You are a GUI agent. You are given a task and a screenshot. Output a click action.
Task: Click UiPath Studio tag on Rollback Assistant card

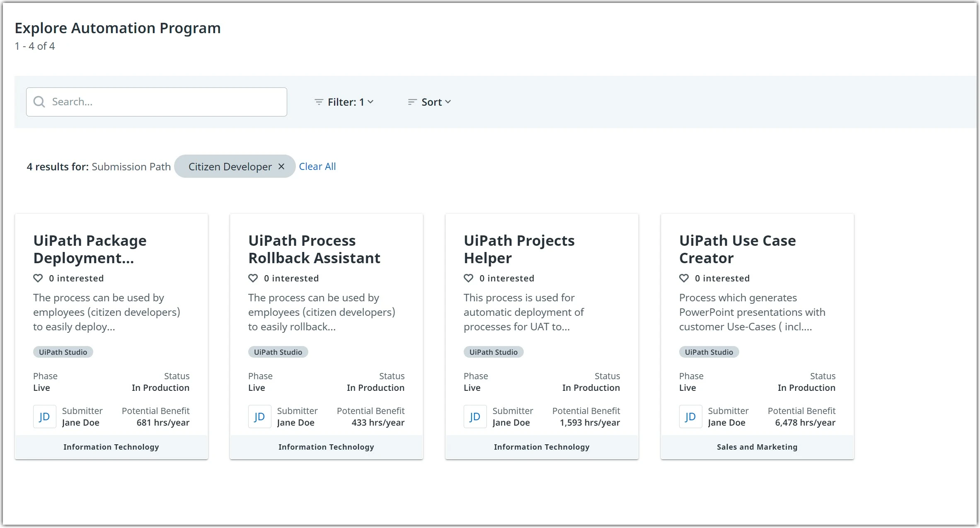278,352
